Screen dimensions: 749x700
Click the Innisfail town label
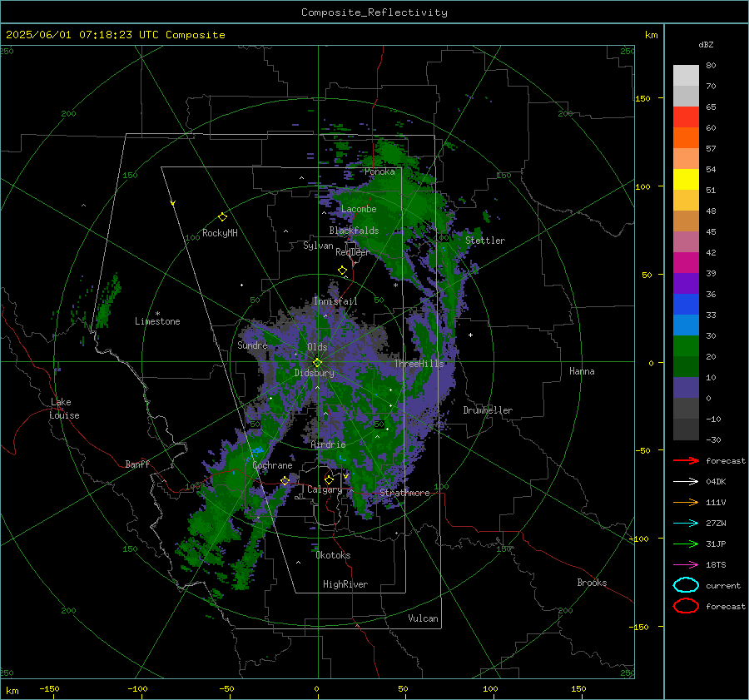pos(335,301)
